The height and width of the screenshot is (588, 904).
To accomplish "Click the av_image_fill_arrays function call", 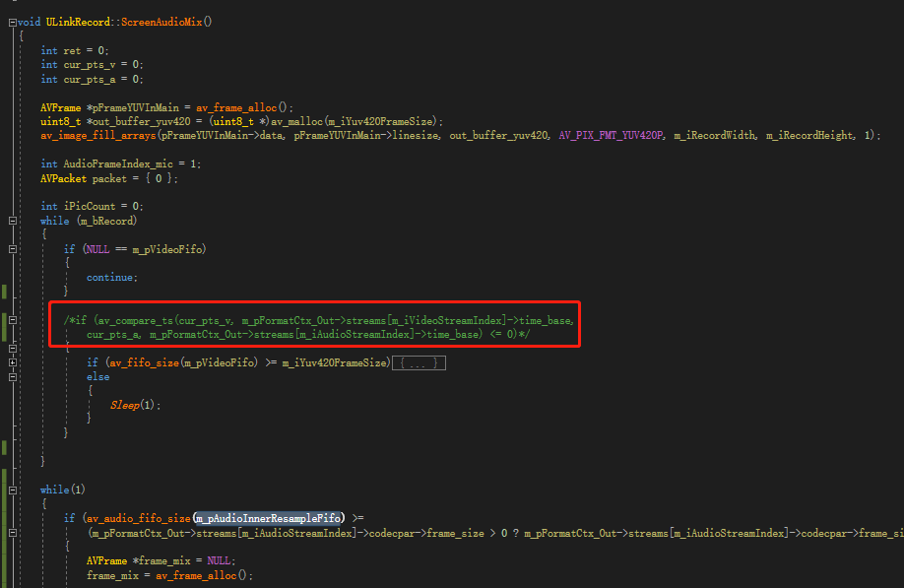I will point(98,136).
